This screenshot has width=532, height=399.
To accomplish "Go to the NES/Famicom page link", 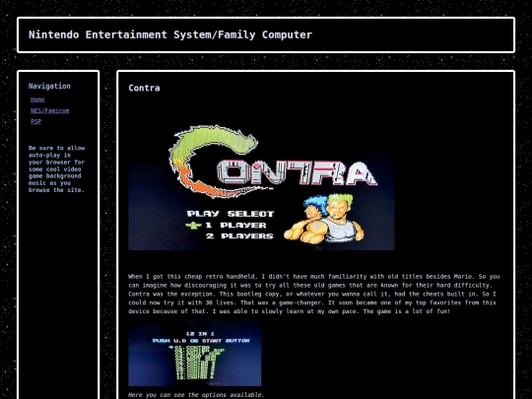I will coord(49,110).
